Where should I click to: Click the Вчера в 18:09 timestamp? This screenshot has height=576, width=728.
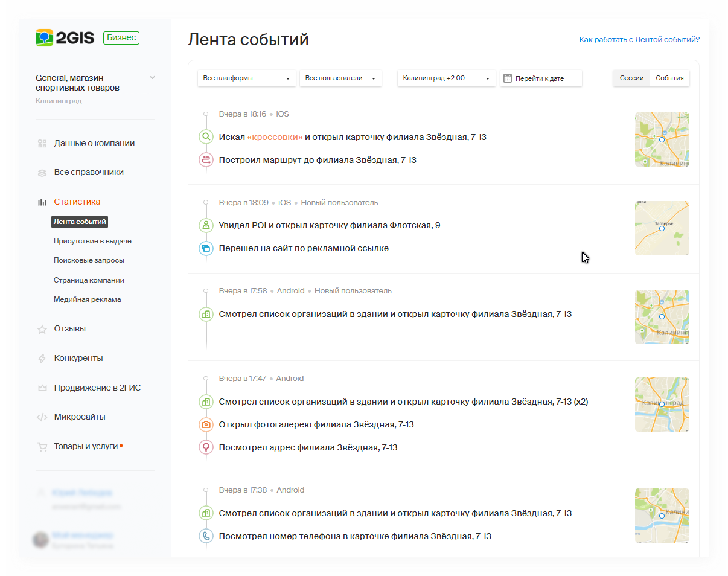[x=244, y=202]
